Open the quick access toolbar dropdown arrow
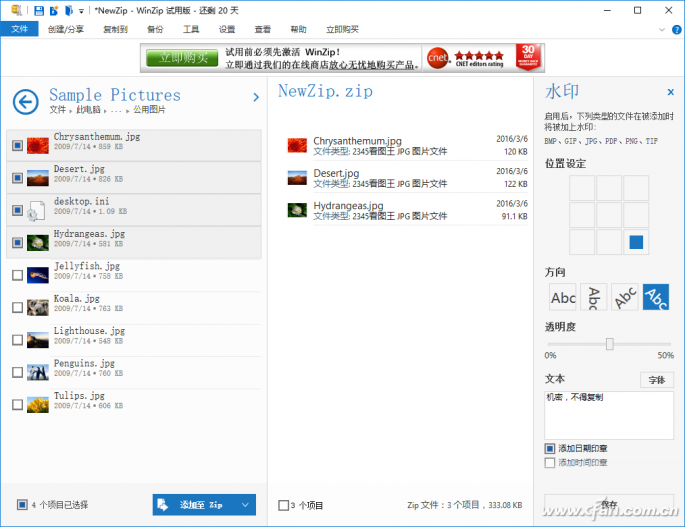 [x=81, y=11]
